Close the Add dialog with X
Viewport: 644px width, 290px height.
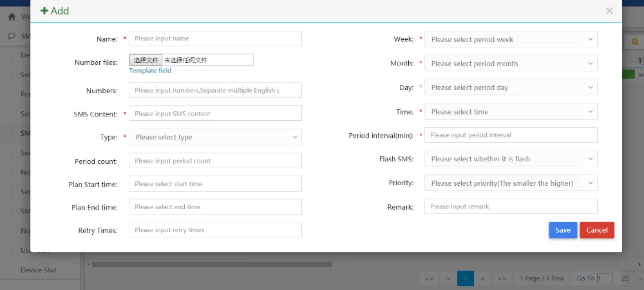pos(609,11)
